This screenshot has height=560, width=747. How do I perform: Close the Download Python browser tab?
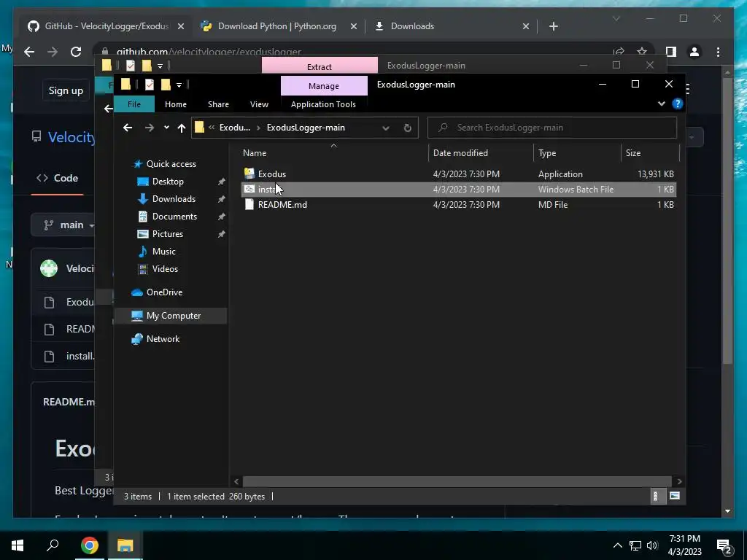click(354, 27)
